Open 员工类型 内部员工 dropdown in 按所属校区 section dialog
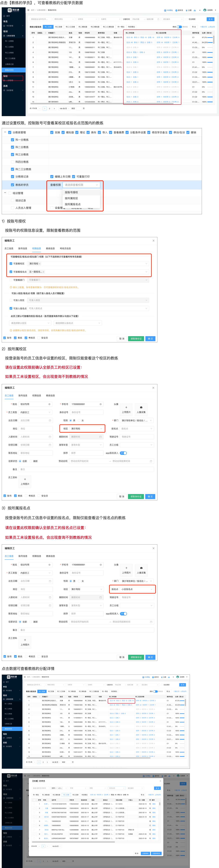Screen dimensions: 219x868 [x=35, y=412]
